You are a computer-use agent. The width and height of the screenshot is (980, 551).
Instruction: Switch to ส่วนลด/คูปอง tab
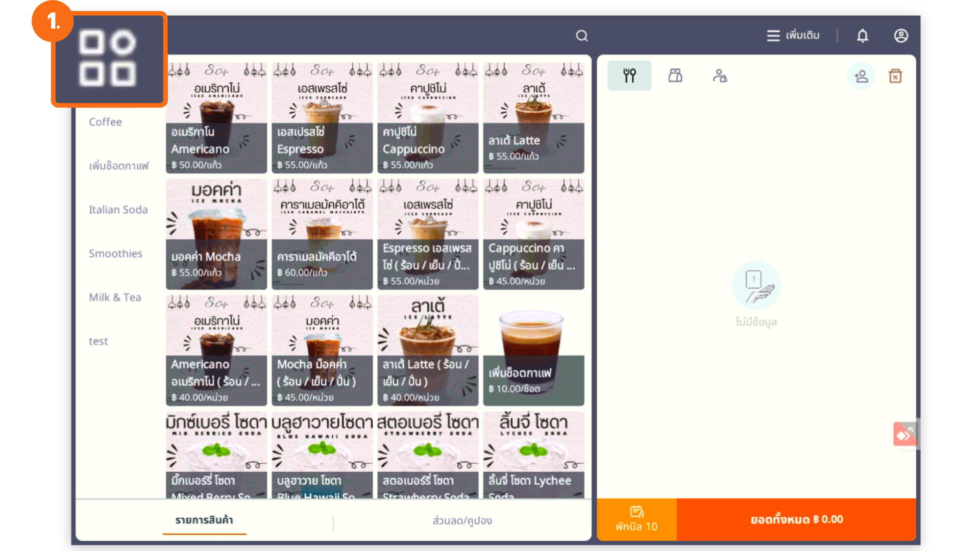coord(462,520)
